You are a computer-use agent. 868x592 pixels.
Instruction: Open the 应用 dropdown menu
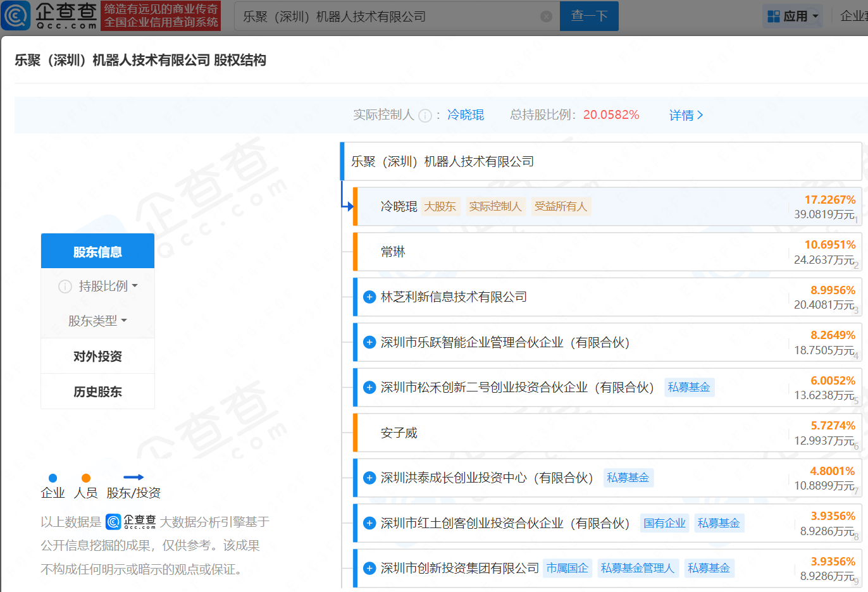tap(793, 16)
